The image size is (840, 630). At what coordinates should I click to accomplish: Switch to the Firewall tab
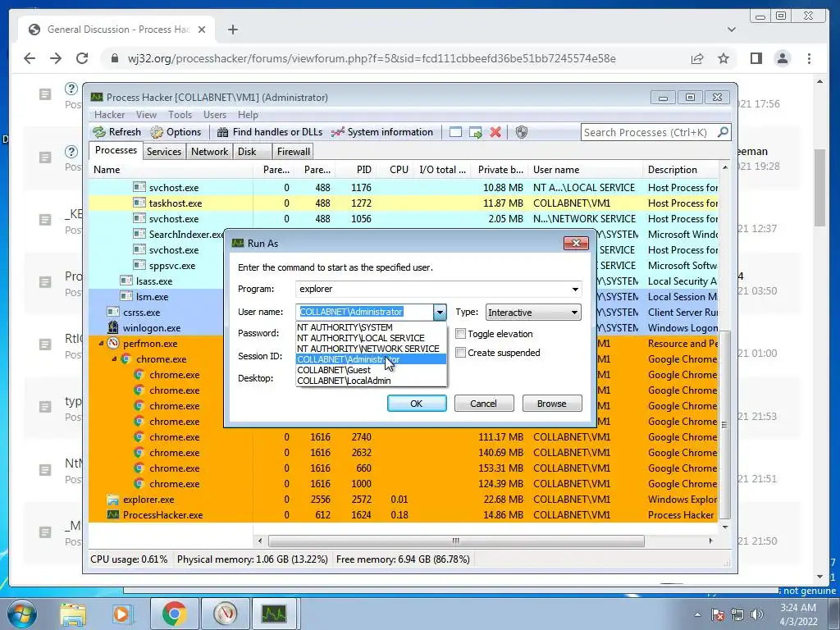point(293,152)
